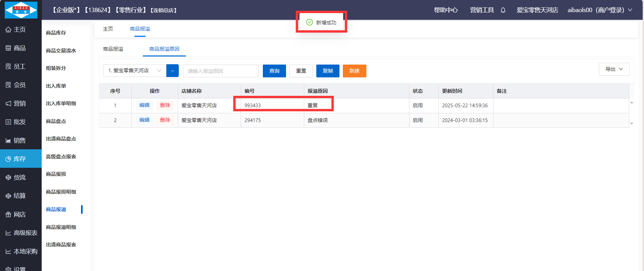Viewport: 644px width, 271px height.
Task: Click the 编号 column header
Action: (272, 91)
